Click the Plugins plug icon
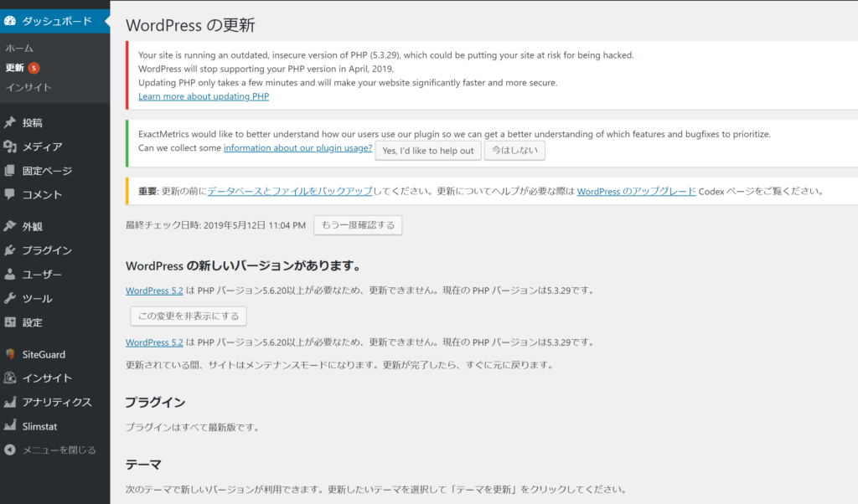The height and width of the screenshot is (504, 858). (x=10, y=250)
